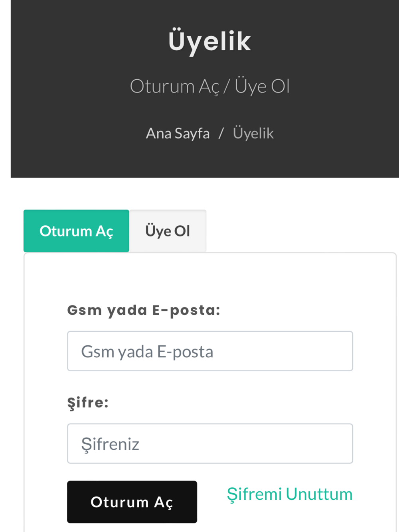Click the 'Gsm yada E-posta:' field label
Image resolution: width=399 pixels, height=532 pixels.
pos(144,310)
